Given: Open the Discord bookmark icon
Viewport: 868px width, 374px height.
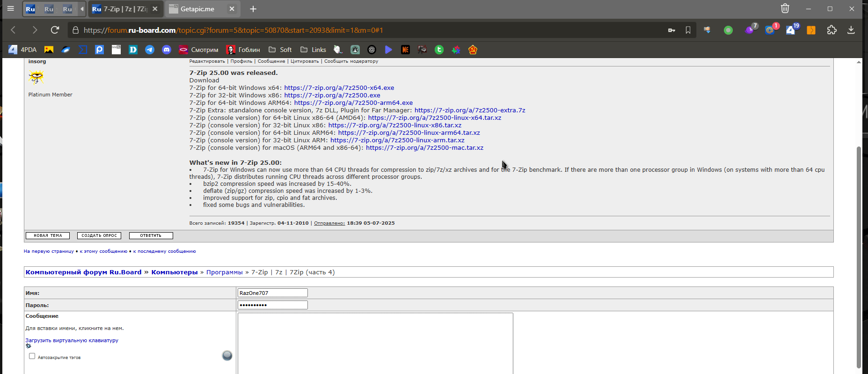Looking at the screenshot, I should (x=167, y=50).
